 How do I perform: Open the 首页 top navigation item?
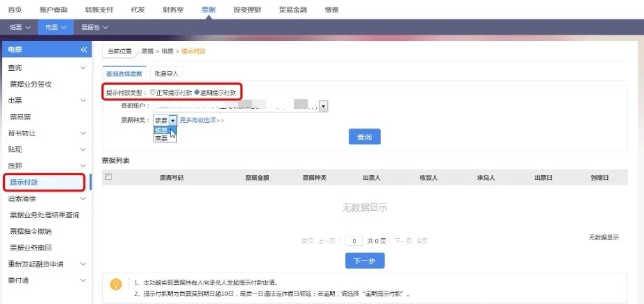click(15, 10)
